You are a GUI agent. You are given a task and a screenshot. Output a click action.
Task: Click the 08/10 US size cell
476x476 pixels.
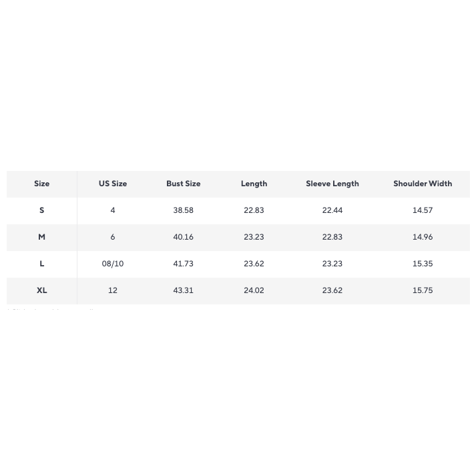pos(113,264)
